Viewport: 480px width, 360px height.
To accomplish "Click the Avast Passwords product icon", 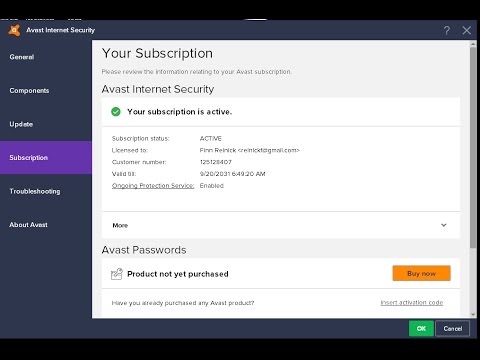I will 117,274.
